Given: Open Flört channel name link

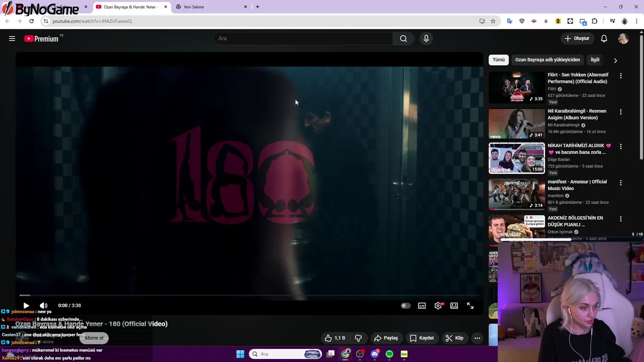Looking at the screenshot, I should point(552,89).
